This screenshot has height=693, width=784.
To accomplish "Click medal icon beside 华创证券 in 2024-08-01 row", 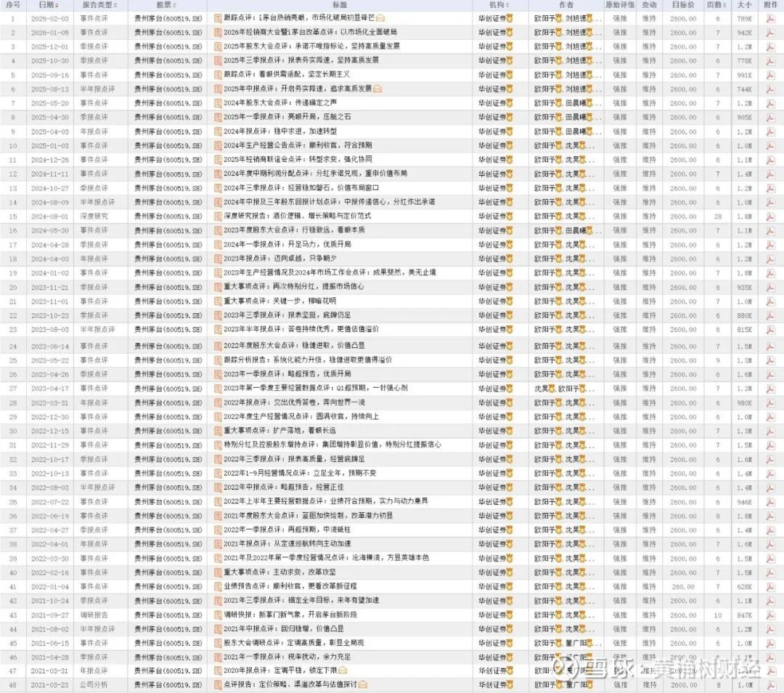I will 510,216.
